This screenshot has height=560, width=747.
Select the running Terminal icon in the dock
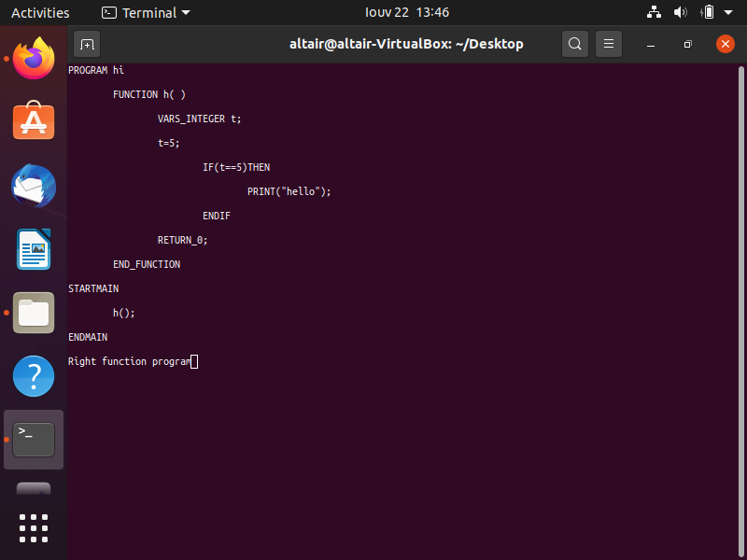[34, 439]
